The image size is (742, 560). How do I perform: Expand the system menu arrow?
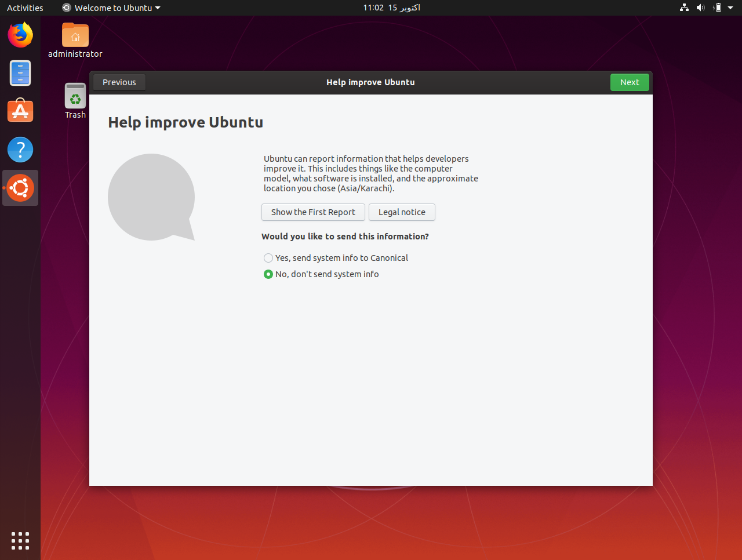point(731,8)
